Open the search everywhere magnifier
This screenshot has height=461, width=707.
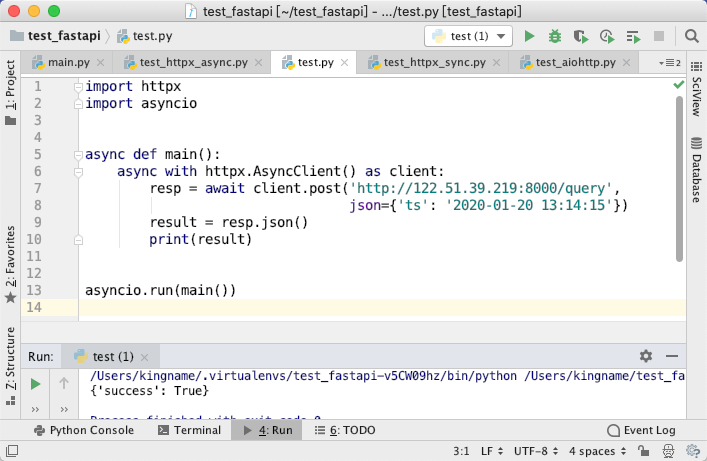point(691,36)
